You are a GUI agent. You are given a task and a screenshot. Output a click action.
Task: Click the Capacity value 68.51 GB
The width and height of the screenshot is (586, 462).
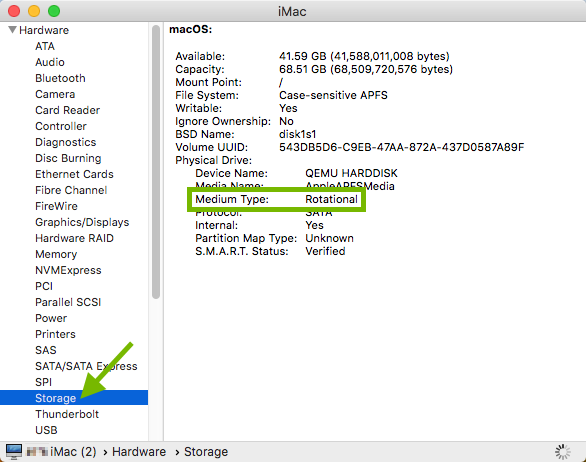point(366,69)
